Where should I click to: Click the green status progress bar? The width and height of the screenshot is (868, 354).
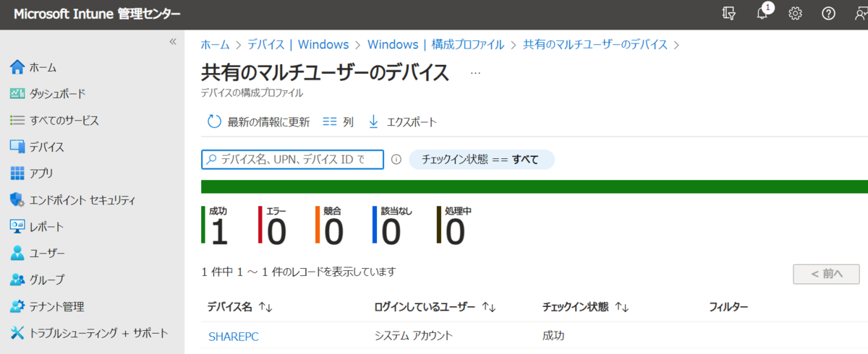534,187
